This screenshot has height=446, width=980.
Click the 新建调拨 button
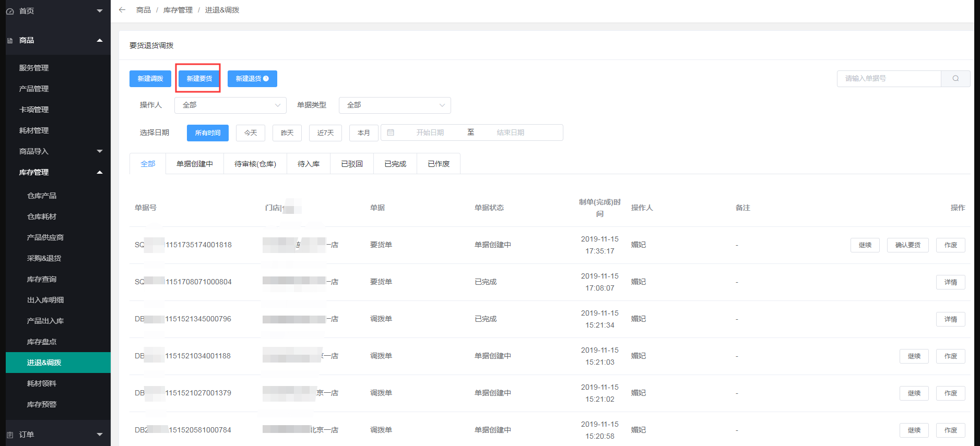[x=150, y=79]
